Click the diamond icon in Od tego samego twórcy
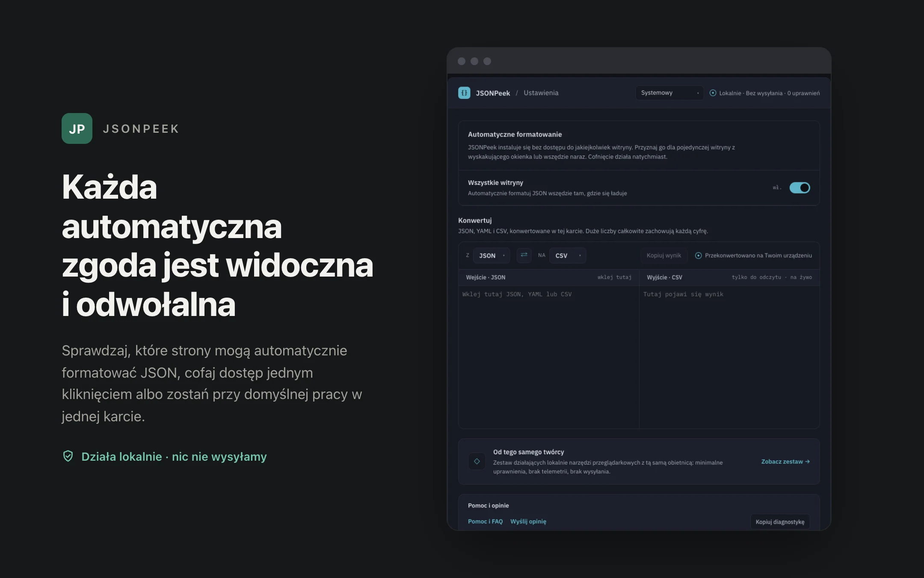Image resolution: width=924 pixels, height=578 pixels. [x=477, y=461]
